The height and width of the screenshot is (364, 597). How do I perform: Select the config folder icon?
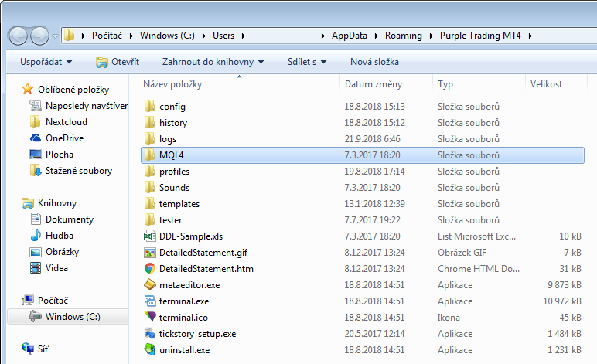coord(149,106)
